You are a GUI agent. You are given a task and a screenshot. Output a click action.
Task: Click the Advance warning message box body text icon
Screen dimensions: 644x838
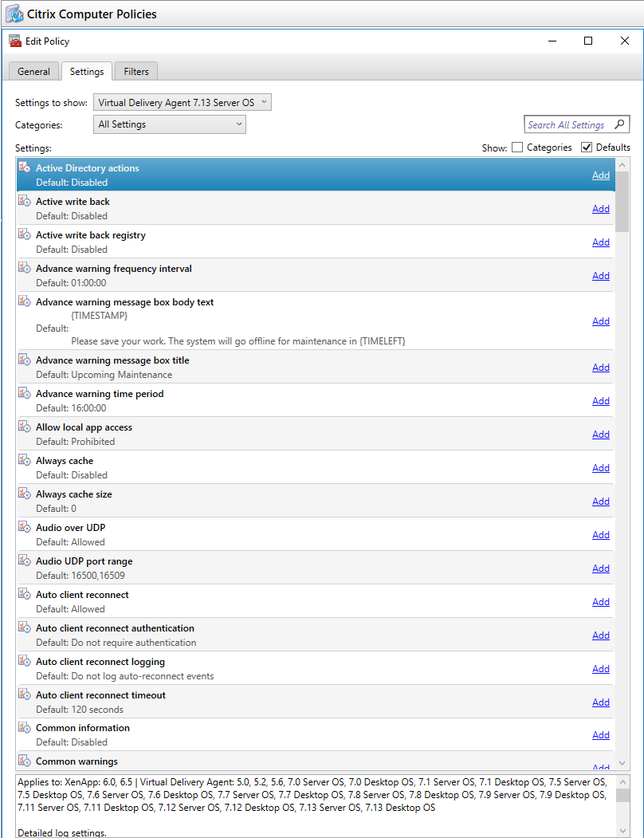pyautogui.click(x=25, y=301)
